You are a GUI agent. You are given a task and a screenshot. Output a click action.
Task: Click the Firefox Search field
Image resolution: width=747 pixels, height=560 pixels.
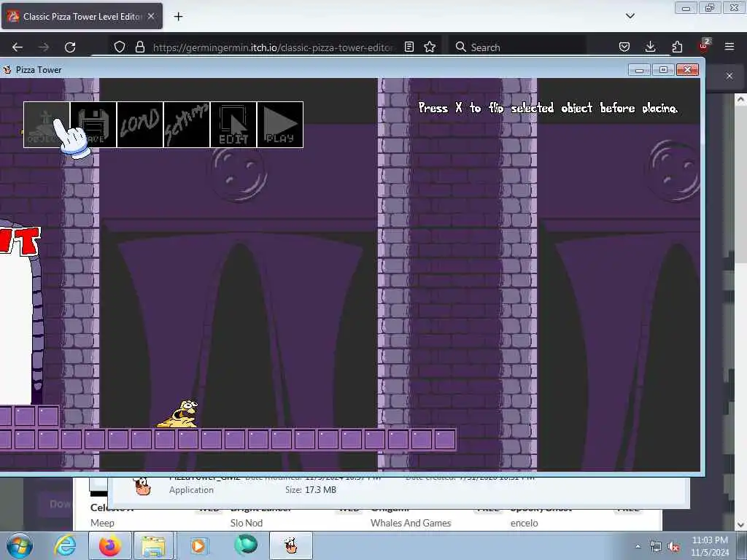[x=519, y=47]
